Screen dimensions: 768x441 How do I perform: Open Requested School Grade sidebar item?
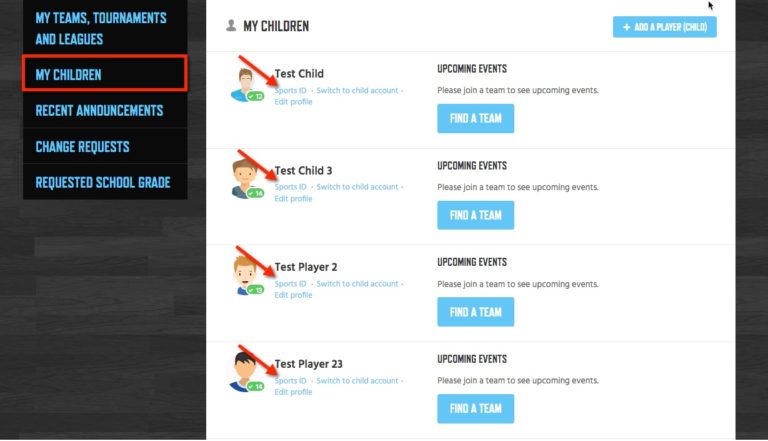click(105, 182)
